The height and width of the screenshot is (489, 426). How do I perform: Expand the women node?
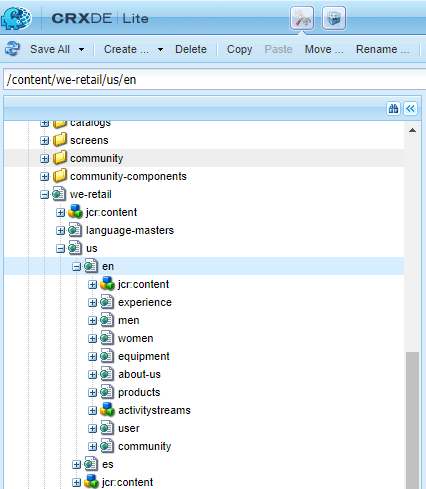click(x=92, y=339)
